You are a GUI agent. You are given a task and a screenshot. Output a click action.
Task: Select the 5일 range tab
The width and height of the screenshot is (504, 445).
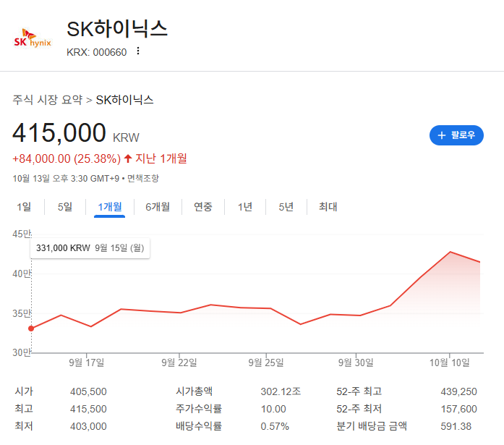point(65,207)
